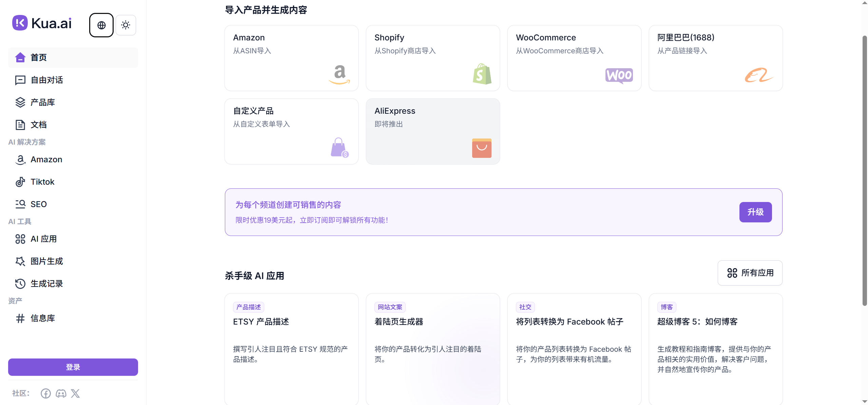The height and width of the screenshot is (405, 868).
Task: Click the home icon next to 首页
Action: click(20, 57)
